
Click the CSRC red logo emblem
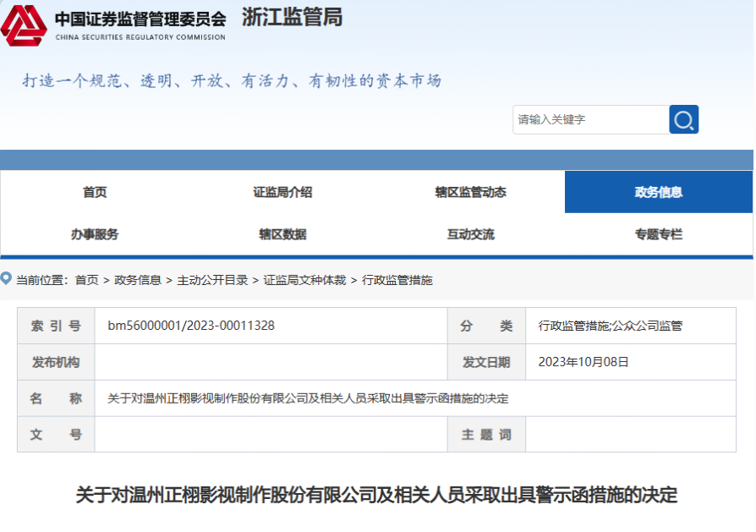24,25
